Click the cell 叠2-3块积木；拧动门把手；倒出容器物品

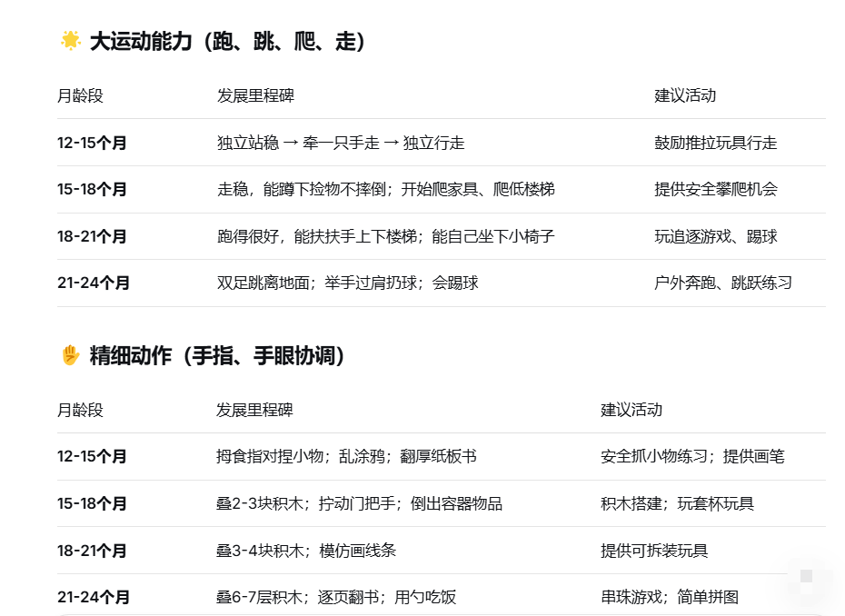pos(360,504)
